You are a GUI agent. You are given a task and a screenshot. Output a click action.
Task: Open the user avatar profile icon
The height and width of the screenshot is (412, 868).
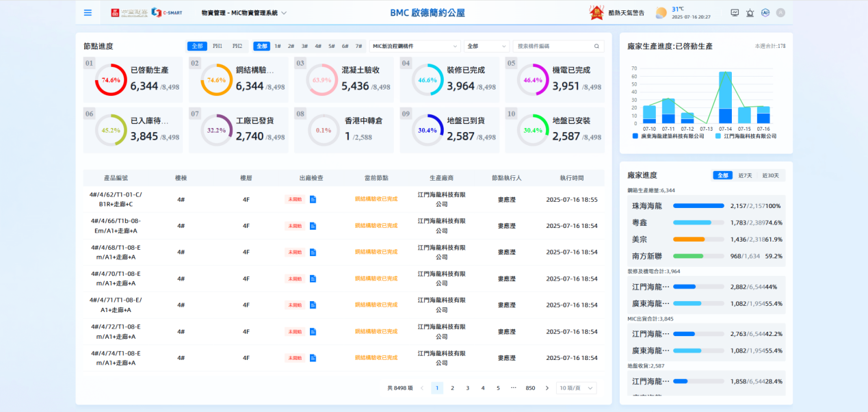pyautogui.click(x=780, y=12)
